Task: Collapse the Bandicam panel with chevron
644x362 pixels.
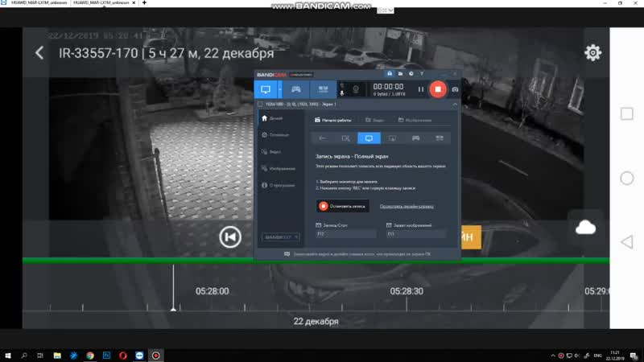Action: tap(455, 105)
